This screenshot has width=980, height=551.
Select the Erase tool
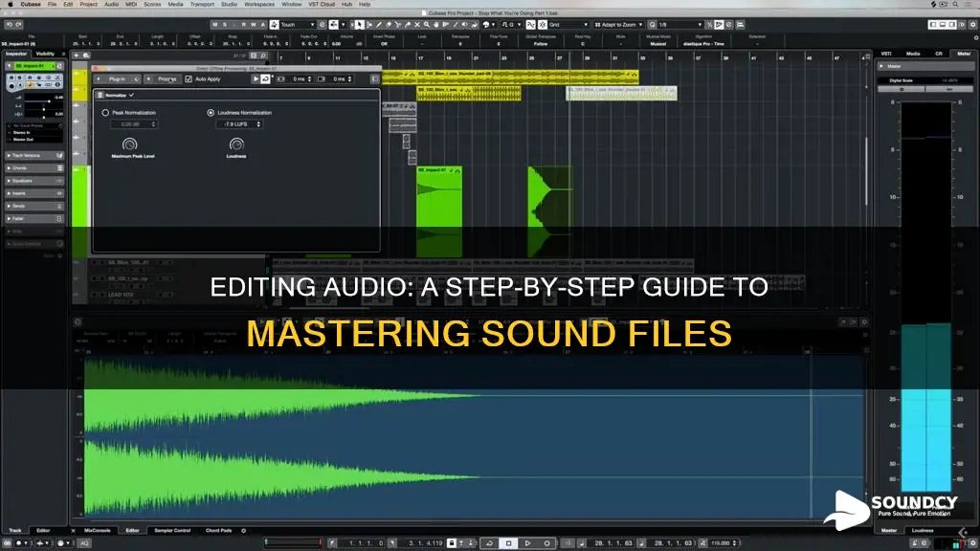389,24
